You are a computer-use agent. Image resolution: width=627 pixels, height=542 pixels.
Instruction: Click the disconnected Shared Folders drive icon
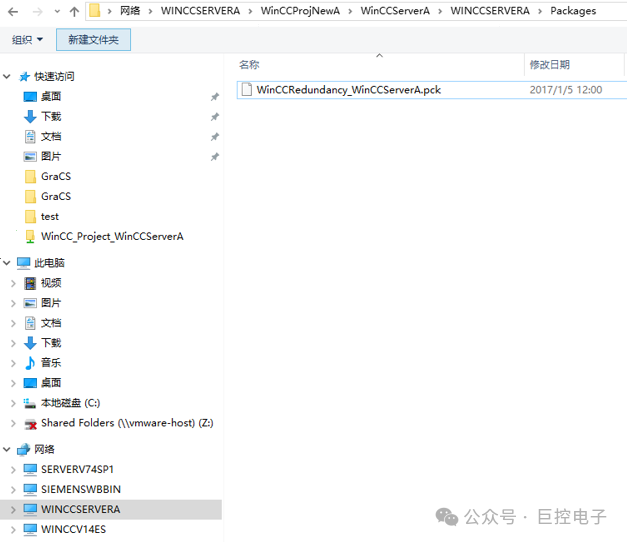click(30, 424)
